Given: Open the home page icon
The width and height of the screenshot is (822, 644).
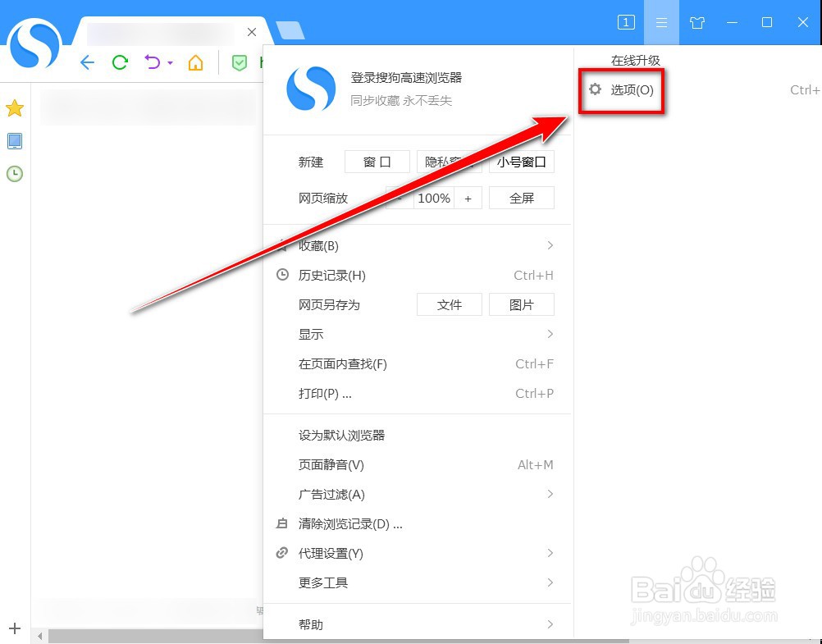Looking at the screenshot, I should pos(195,62).
